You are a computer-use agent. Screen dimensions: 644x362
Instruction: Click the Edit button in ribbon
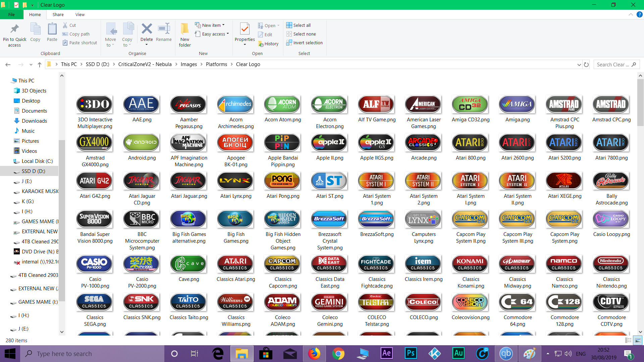click(x=265, y=35)
